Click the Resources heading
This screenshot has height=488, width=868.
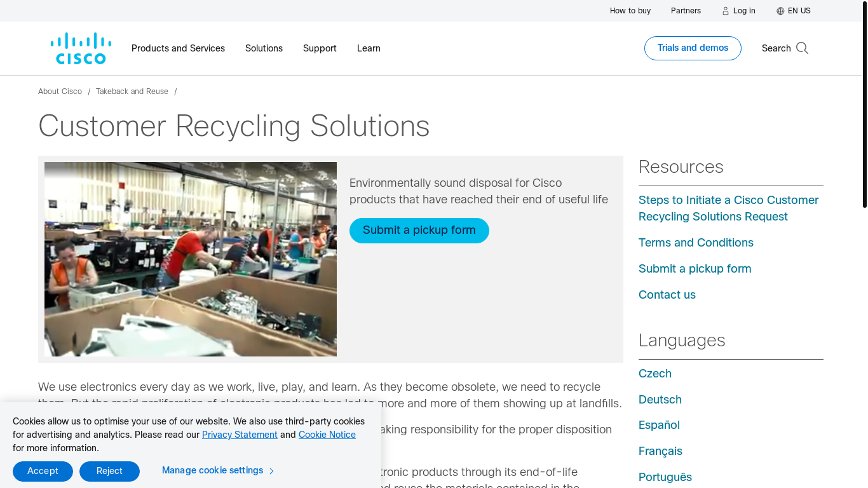[681, 167]
